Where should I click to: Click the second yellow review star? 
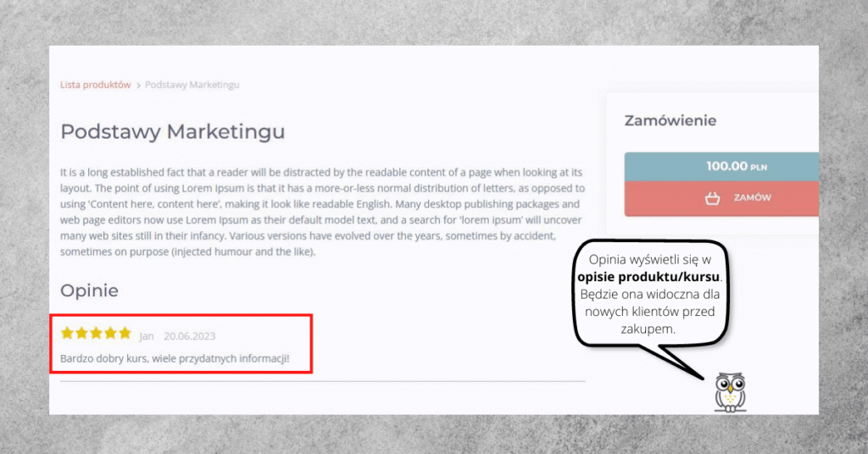click(x=81, y=333)
